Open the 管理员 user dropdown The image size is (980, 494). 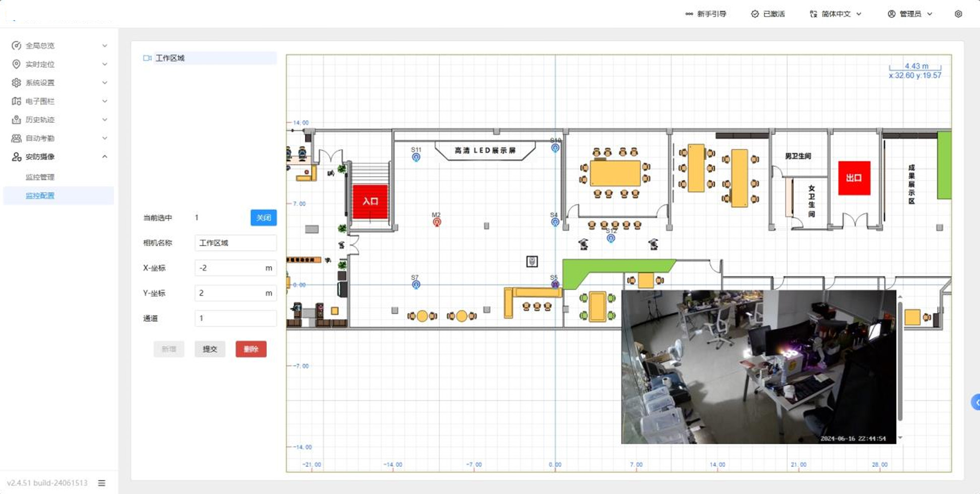tap(910, 14)
